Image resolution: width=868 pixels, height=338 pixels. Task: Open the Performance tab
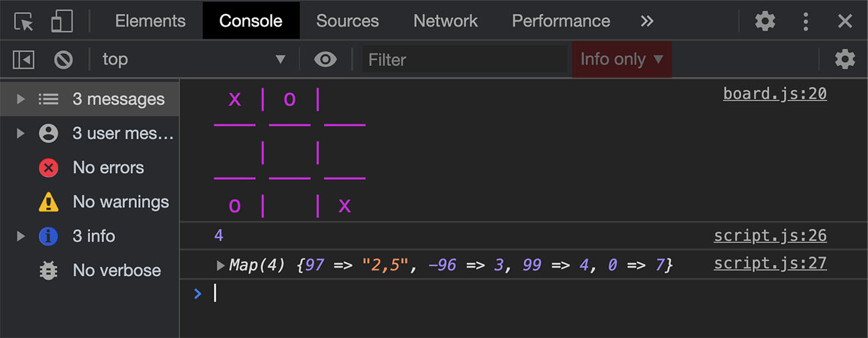click(x=561, y=21)
